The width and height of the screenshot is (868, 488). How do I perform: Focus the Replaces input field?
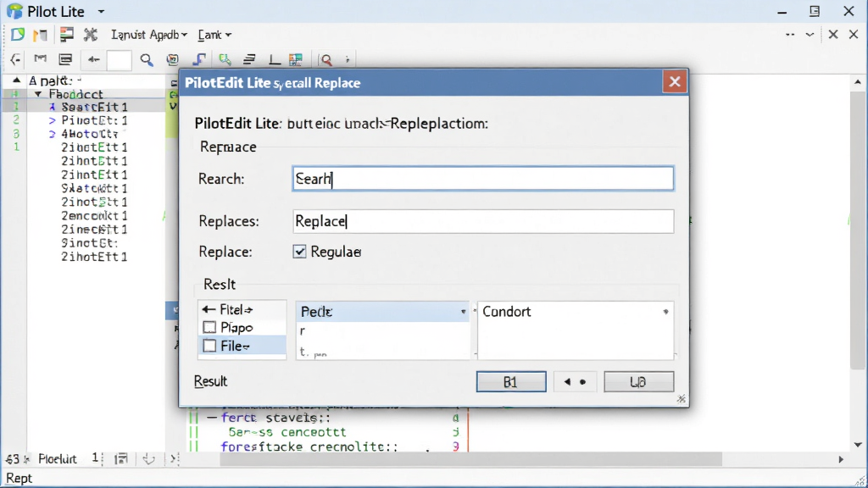pos(482,221)
